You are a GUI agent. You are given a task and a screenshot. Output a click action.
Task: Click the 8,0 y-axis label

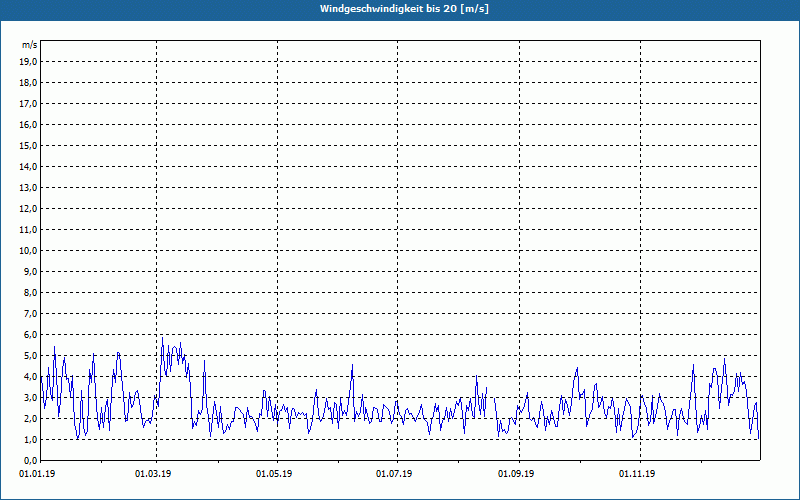point(30,292)
